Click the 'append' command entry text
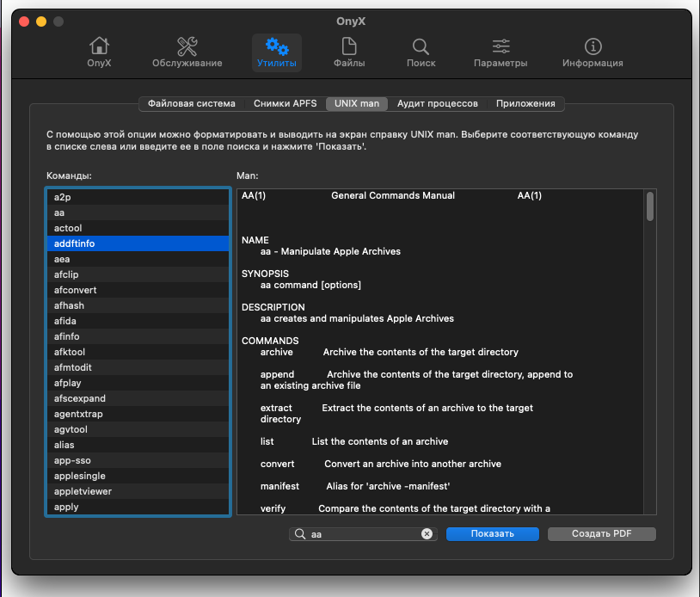The height and width of the screenshot is (597, 700). pyautogui.click(x=277, y=375)
